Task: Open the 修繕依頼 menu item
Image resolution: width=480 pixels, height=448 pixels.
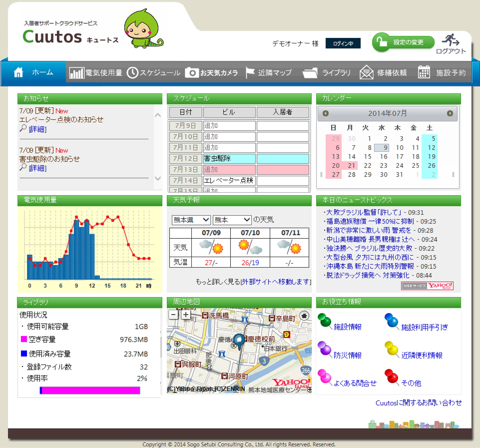Action: click(x=383, y=73)
